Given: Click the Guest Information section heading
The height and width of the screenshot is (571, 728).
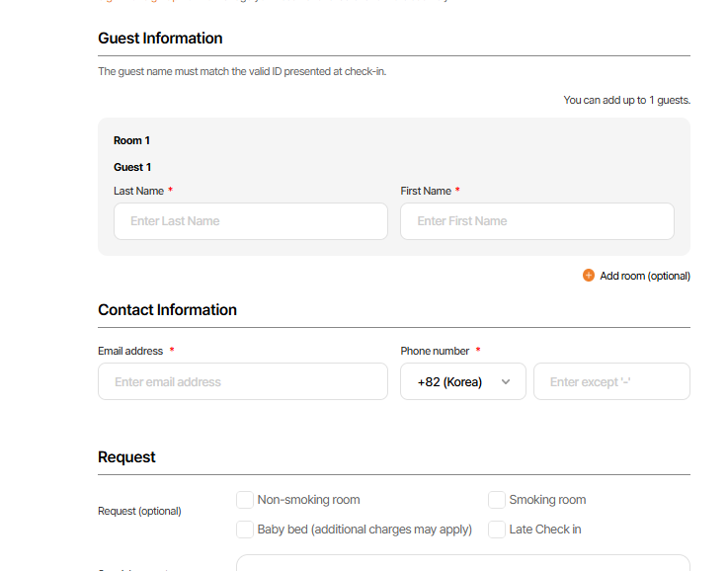Looking at the screenshot, I should tap(160, 39).
